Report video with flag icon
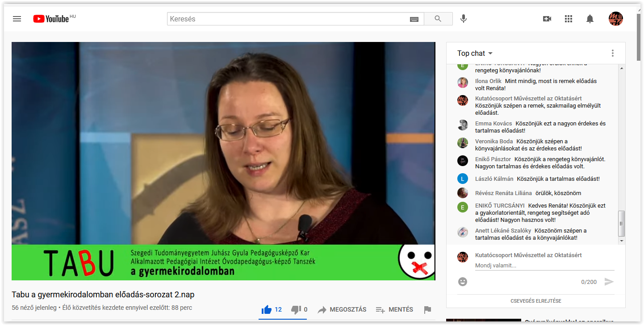 [427, 310]
